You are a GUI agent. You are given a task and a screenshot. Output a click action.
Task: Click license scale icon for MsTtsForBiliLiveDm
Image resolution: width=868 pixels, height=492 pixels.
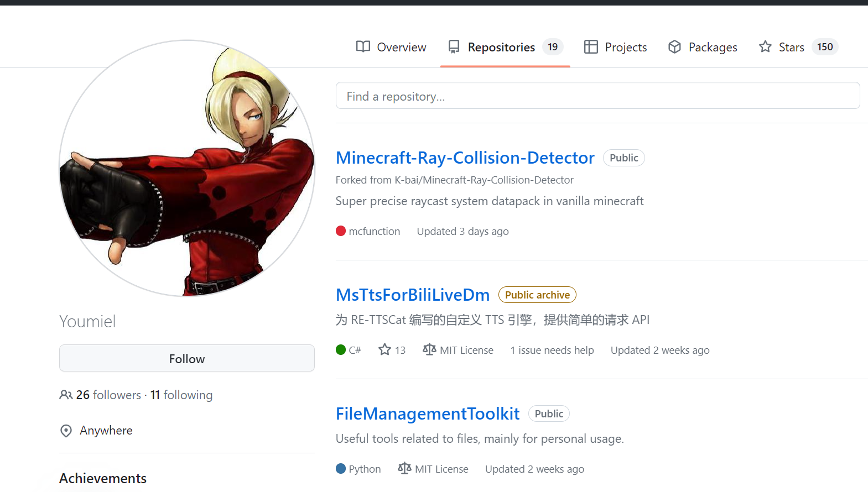pyautogui.click(x=429, y=349)
